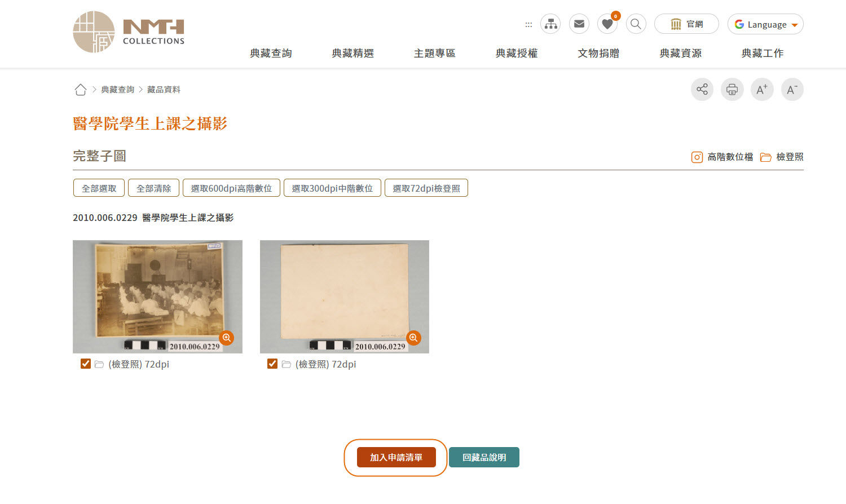Image resolution: width=846 pixels, height=504 pixels.
Task: Open the blank back side thumbnail
Action: click(345, 297)
